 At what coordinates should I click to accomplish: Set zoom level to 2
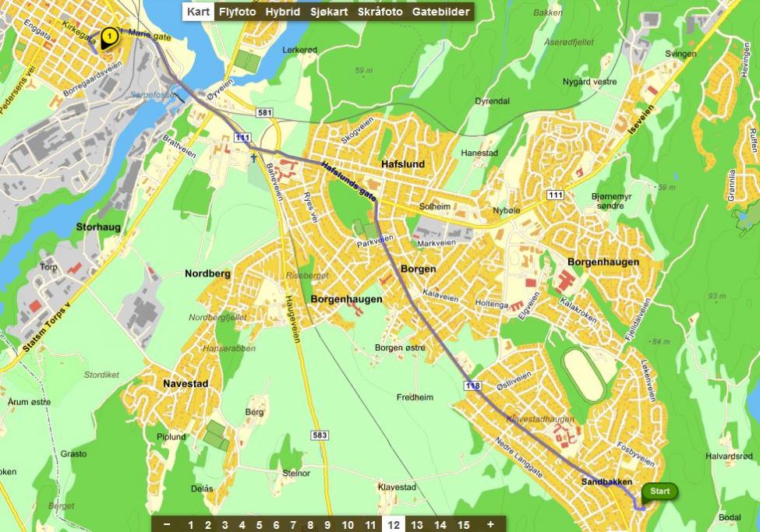[208, 525]
